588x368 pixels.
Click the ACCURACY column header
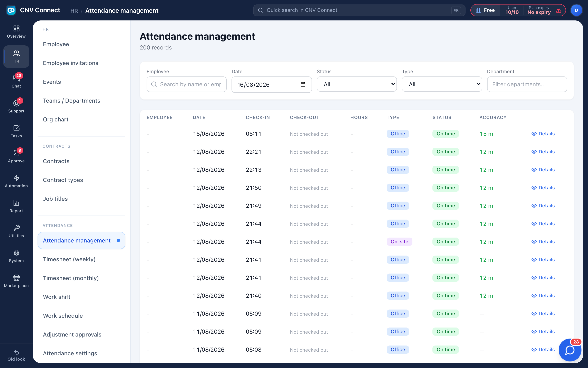tap(493, 118)
